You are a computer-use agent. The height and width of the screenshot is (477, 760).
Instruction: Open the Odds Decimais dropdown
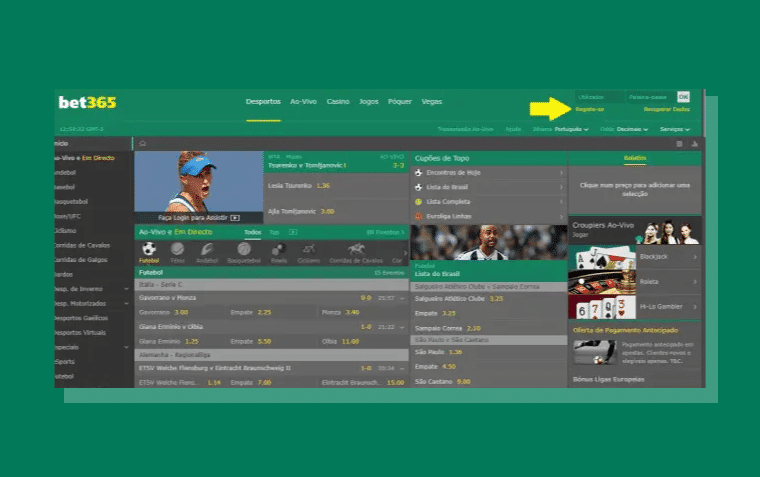coord(624,129)
